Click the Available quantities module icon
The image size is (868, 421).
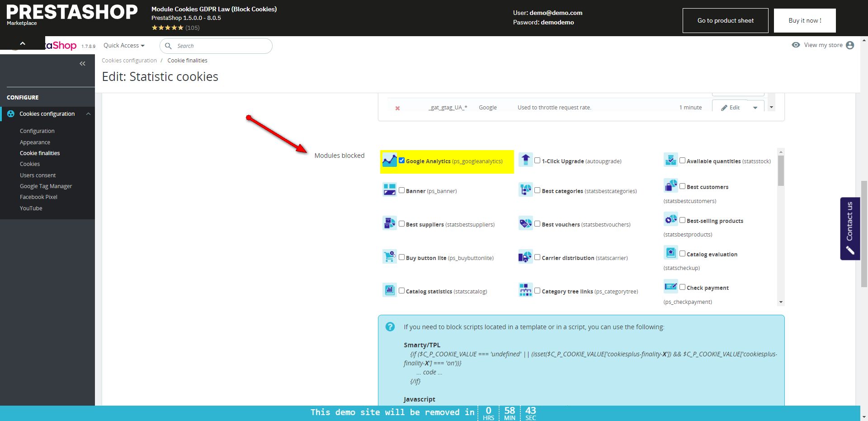[671, 160]
